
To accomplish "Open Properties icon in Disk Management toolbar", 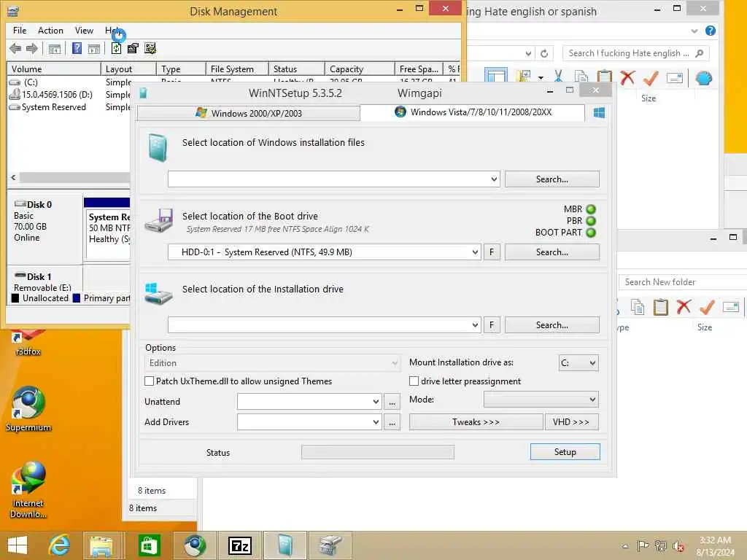I will point(133,48).
